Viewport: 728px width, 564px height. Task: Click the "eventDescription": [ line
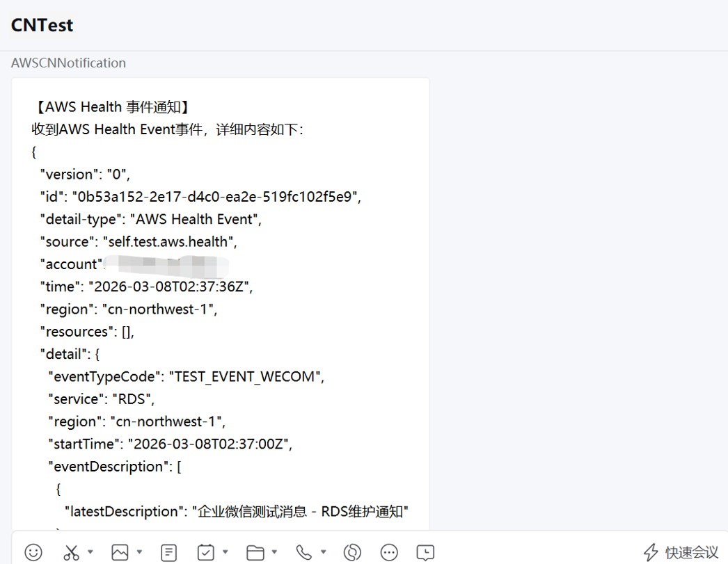[115, 467]
